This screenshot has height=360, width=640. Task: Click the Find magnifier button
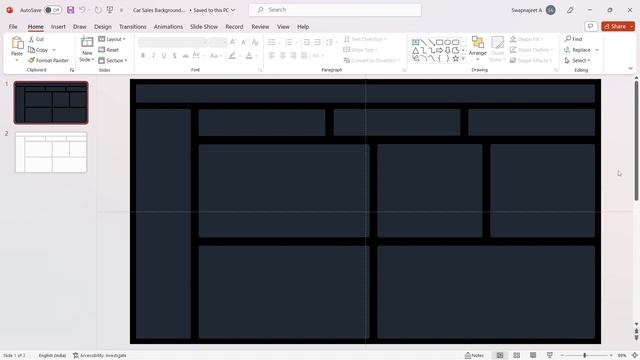(x=573, y=39)
